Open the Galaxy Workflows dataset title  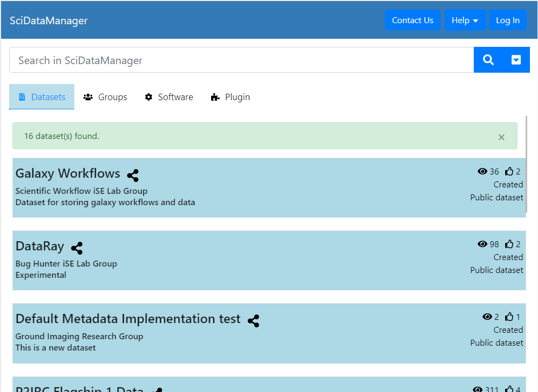point(68,173)
